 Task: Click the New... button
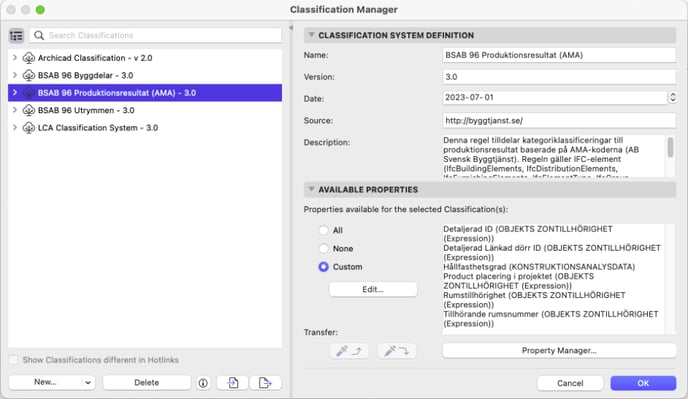(x=45, y=382)
